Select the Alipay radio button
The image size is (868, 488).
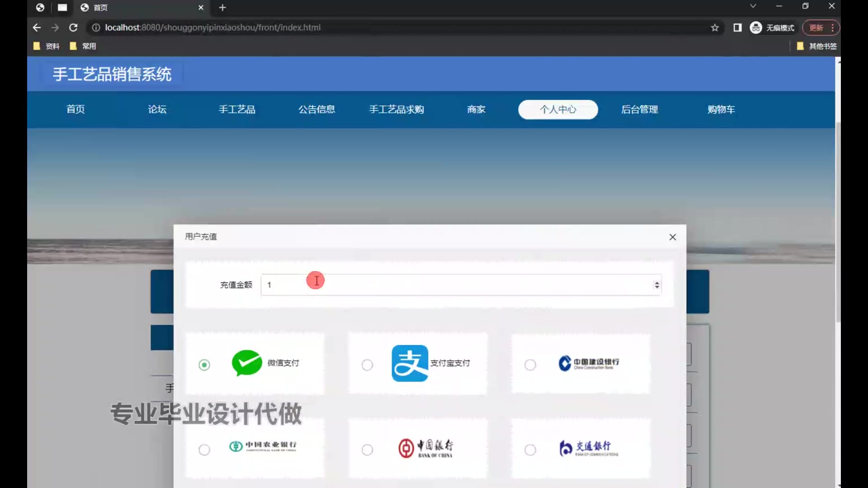(367, 365)
